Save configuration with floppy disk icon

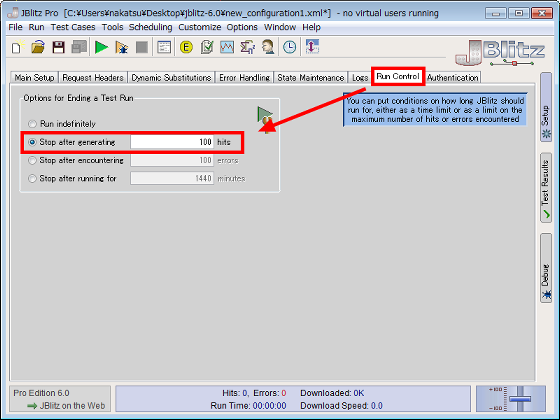pyautogui.click(x=58, y=47)
